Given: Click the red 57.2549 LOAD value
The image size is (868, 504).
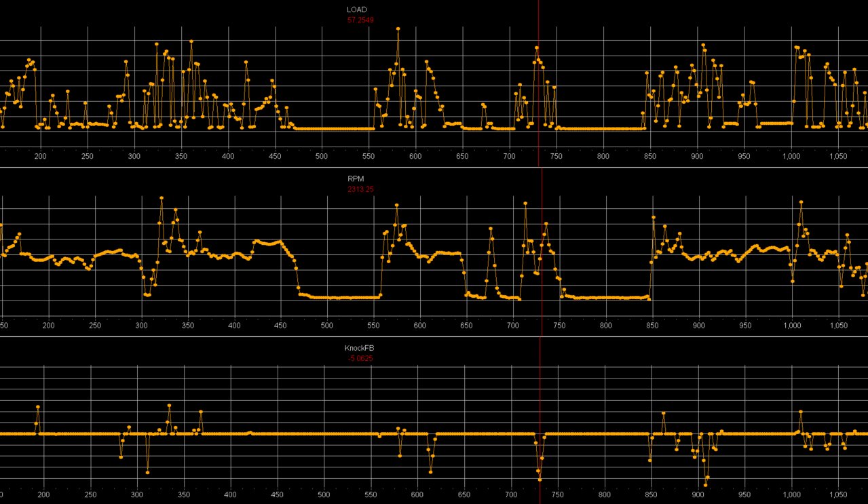Looking at the screenshot, I should (x=360, y=20).
